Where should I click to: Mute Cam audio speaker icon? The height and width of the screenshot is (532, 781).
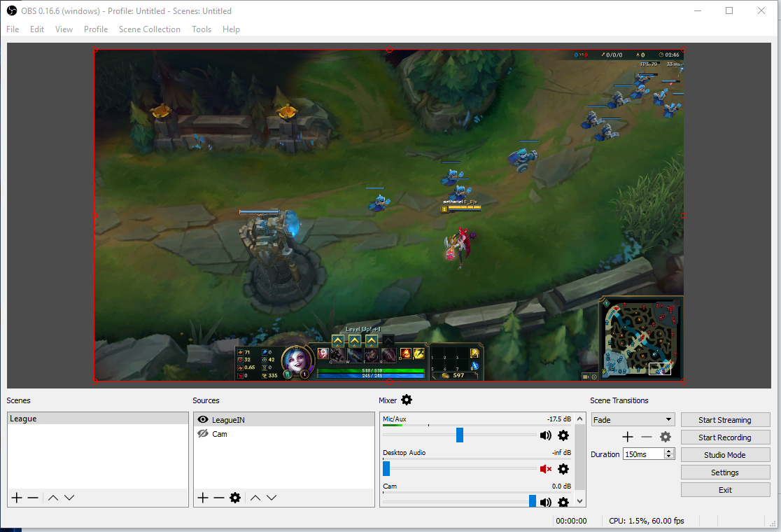click(545, 502)
